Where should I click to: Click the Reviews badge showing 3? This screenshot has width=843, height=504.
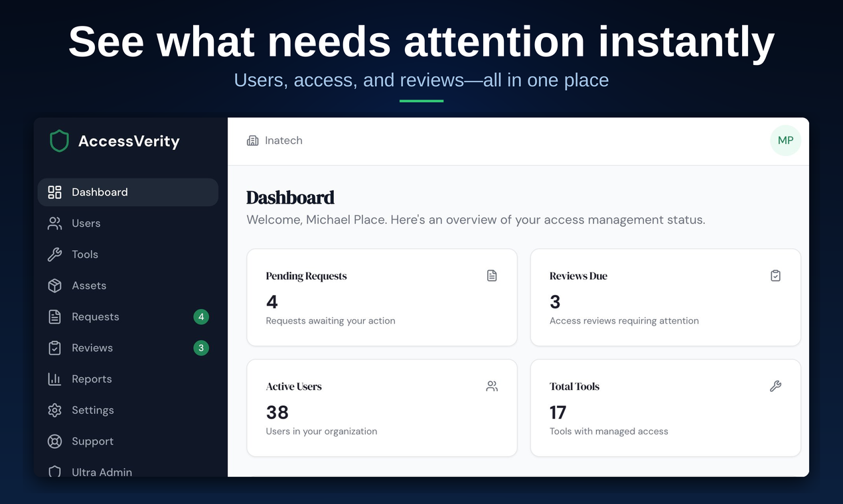[201, 347]
